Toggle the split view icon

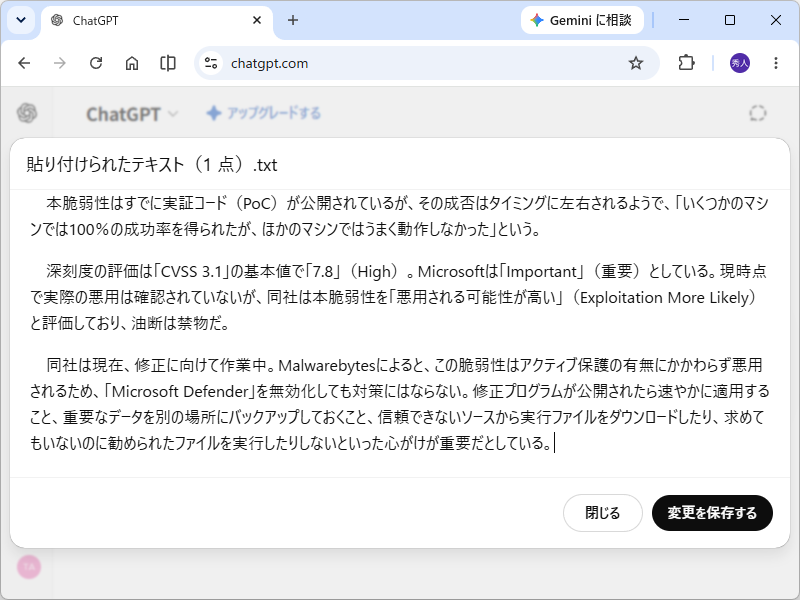pos(167,63)
